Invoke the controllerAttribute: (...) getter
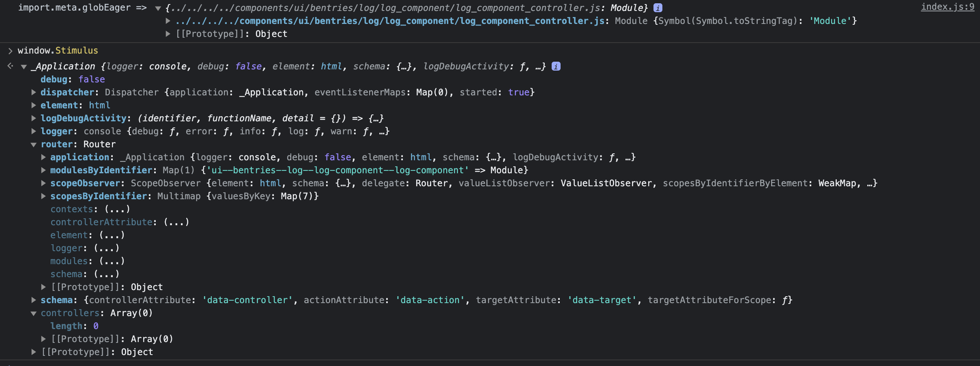The image size is (980, 366). pos(176,222)
